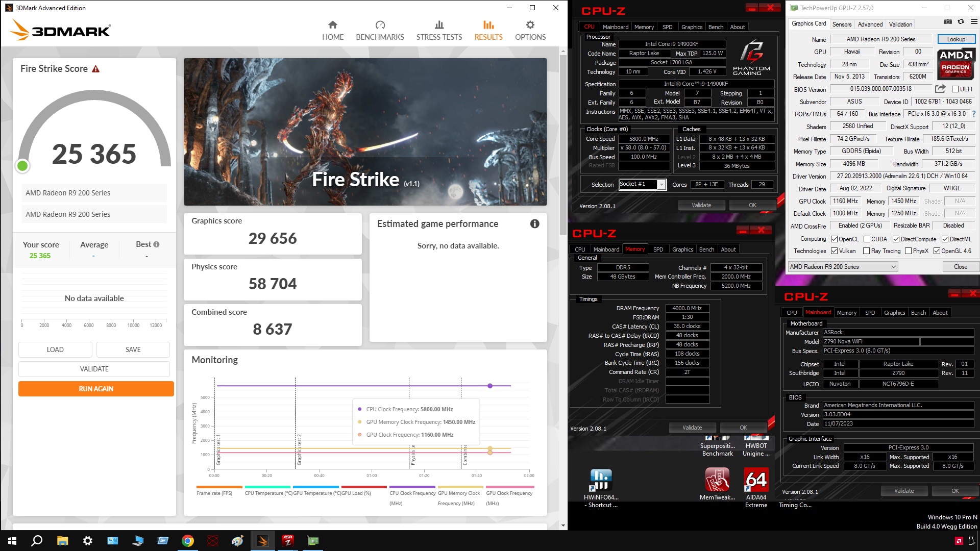Toggle the DirectCompute checkbox

coord(896,239)
